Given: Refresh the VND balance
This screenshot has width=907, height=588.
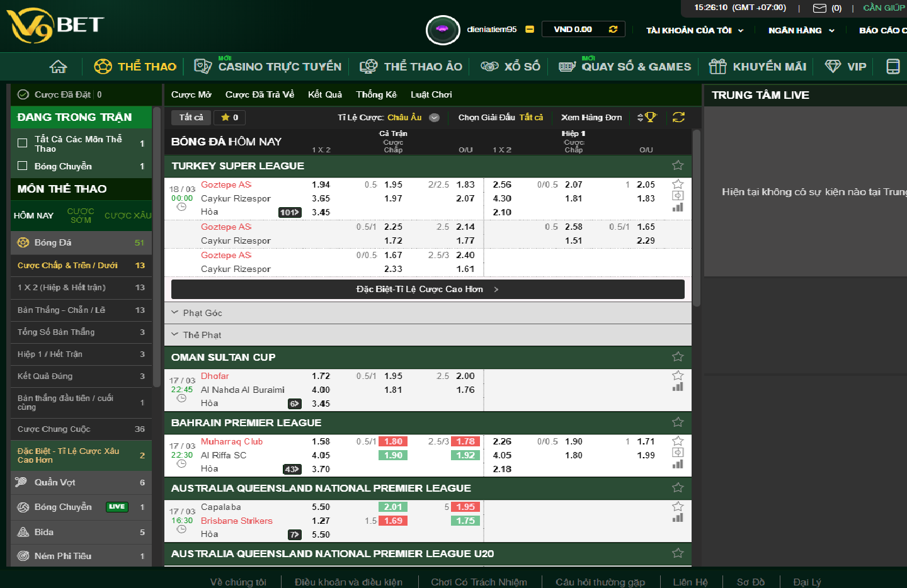Looking at the screenshot, I should coord(613,29).
